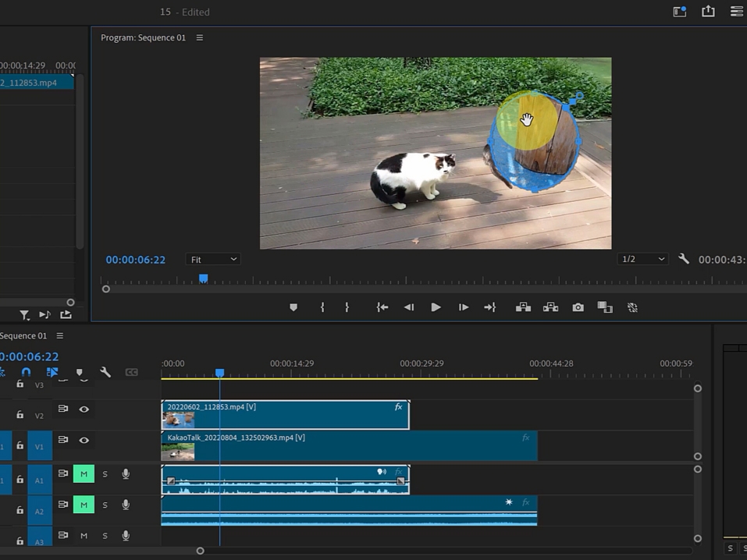Hide track V1 output with eye icon
Viewport: 747px width, 560px height.
pyautogui.click(x=84, y=440)
